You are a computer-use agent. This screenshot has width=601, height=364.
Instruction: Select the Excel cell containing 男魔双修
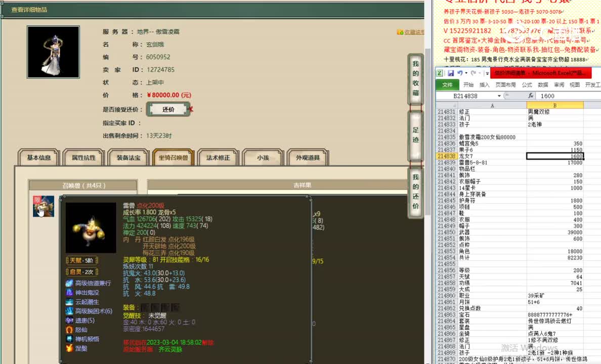(x=555, y=112)
